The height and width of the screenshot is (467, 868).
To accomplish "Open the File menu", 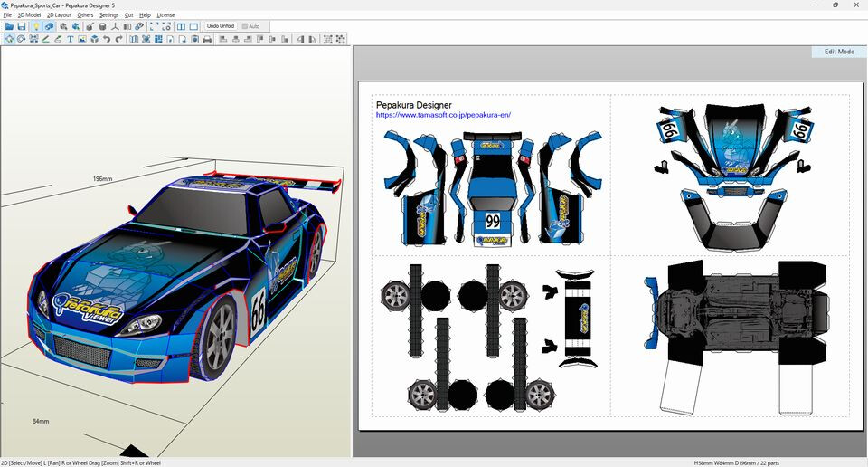I will click(7, 15).
